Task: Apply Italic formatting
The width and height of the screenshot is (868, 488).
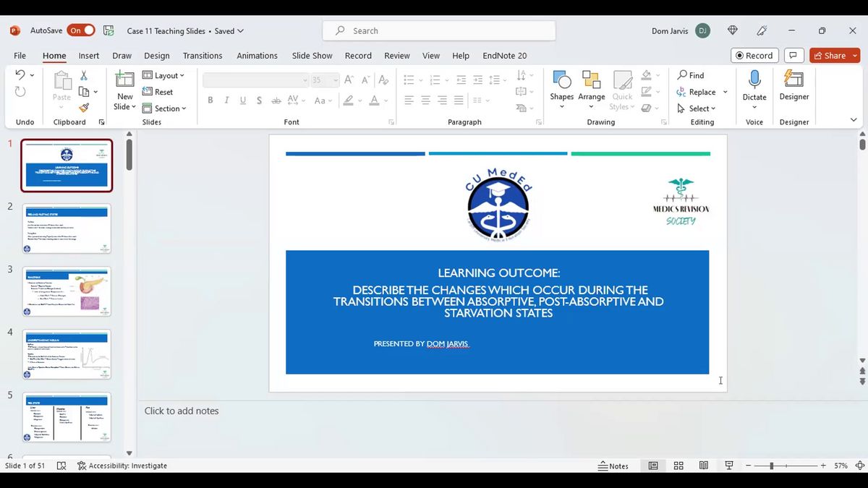Action: pyautogui.click(x=226, y=100)
